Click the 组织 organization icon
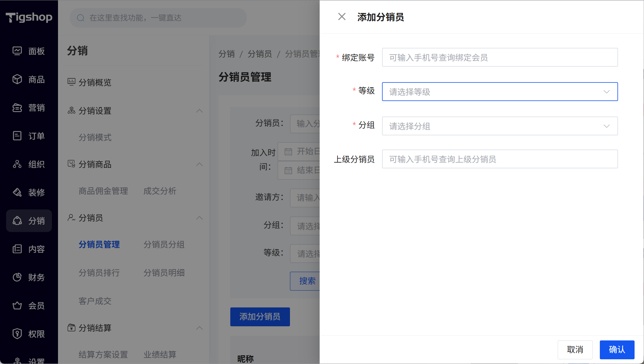This screenshot has height=364, width=644. (17, 164)
